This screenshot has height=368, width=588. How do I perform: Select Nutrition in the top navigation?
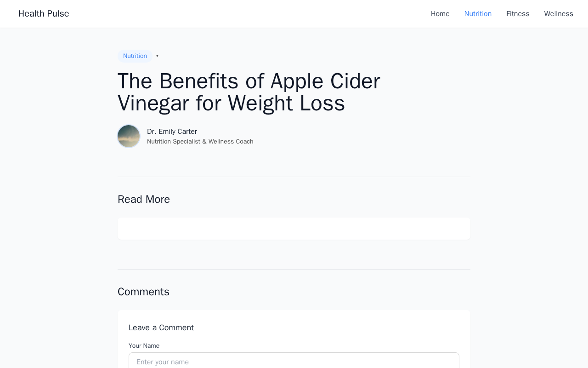[x=478, y=14]
